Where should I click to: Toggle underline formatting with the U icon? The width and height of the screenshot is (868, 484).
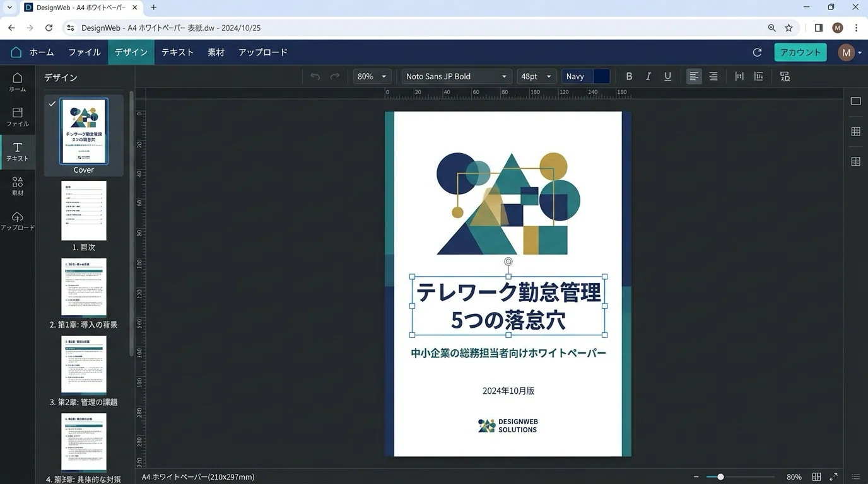click(x=667, y=76)
